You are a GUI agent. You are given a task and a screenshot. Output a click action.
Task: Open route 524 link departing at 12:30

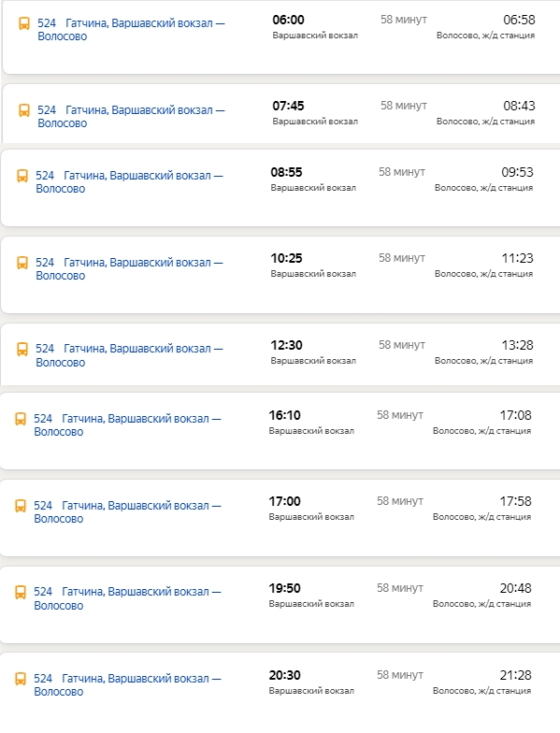coord(129,355)
